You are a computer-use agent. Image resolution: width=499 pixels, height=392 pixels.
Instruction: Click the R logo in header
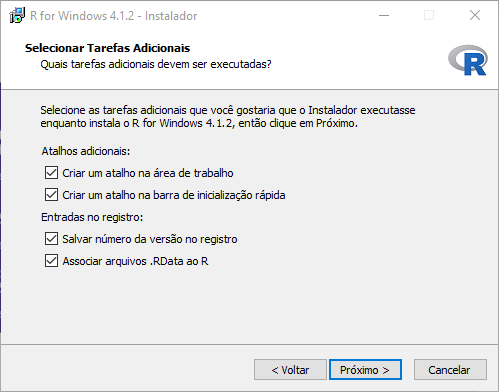(x=468, y=60)
